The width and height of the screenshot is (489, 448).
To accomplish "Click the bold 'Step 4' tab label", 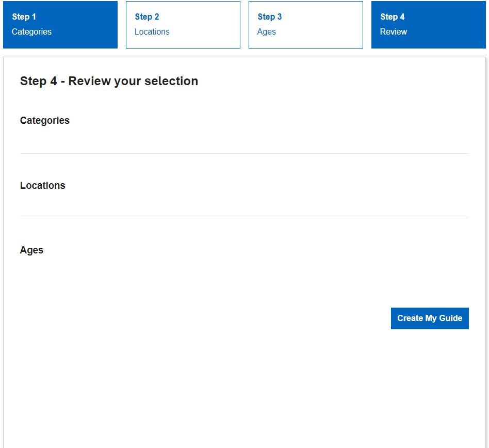I will pos(393,17).
